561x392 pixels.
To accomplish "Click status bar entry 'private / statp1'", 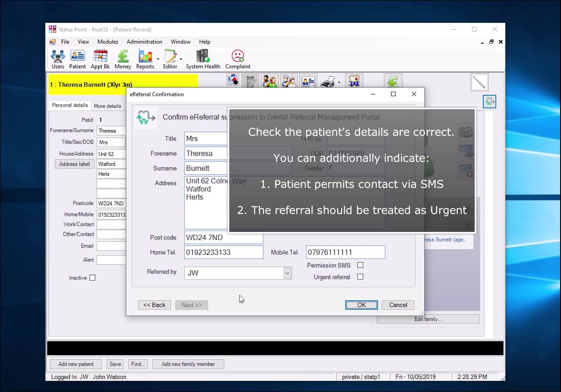I will click(361, 377).
